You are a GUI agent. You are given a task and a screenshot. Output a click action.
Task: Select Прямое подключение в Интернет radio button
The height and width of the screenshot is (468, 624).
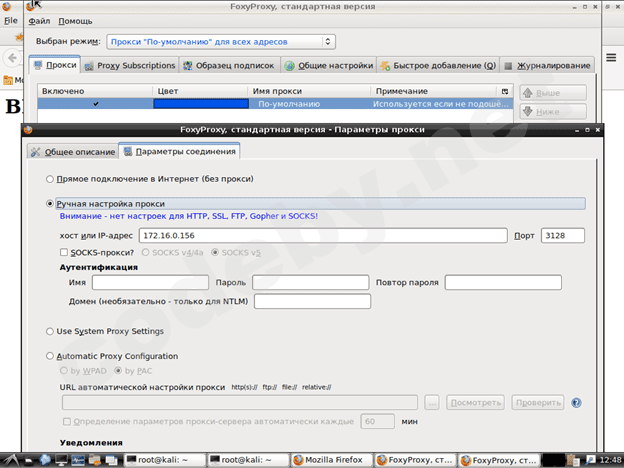click(x=50, y=179)
